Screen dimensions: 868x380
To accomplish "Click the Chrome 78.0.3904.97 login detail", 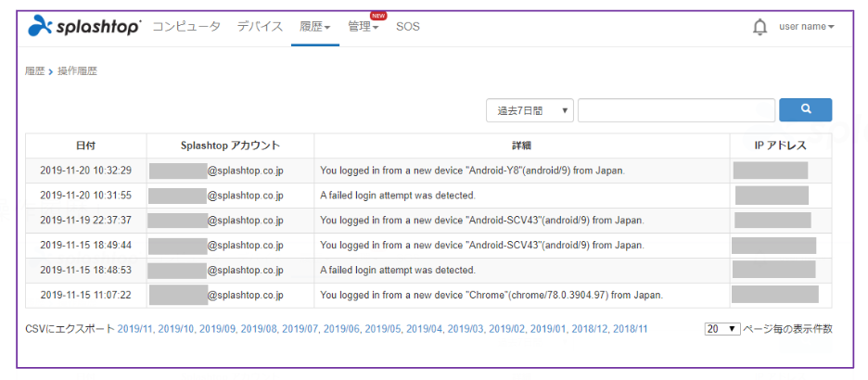I will click(491, 295).
